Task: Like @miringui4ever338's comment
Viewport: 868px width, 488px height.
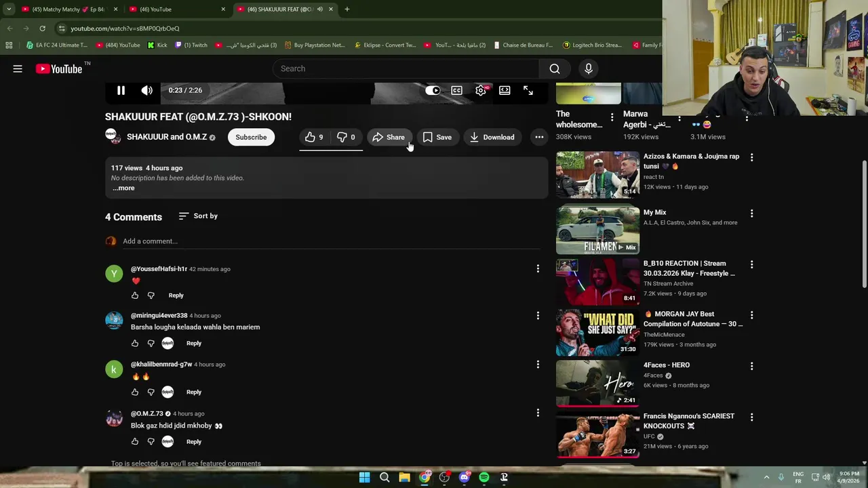Action: (x=135, y=343)
